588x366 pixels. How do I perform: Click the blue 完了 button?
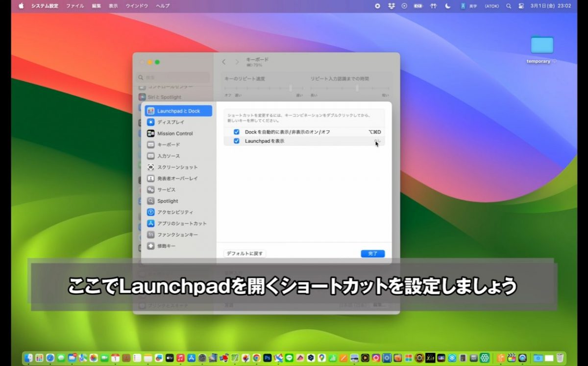(373, 254)
